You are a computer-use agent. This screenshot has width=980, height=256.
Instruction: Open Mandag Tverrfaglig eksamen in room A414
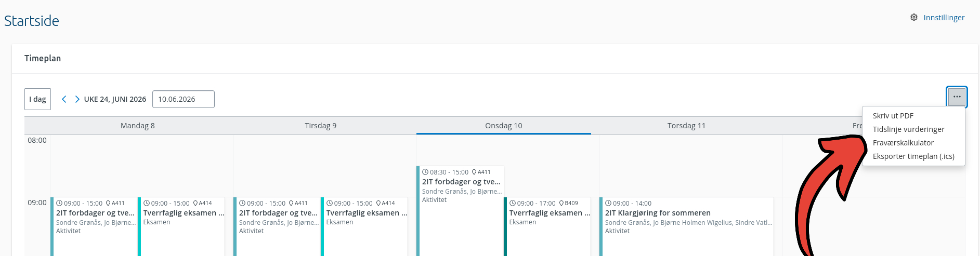181,226
